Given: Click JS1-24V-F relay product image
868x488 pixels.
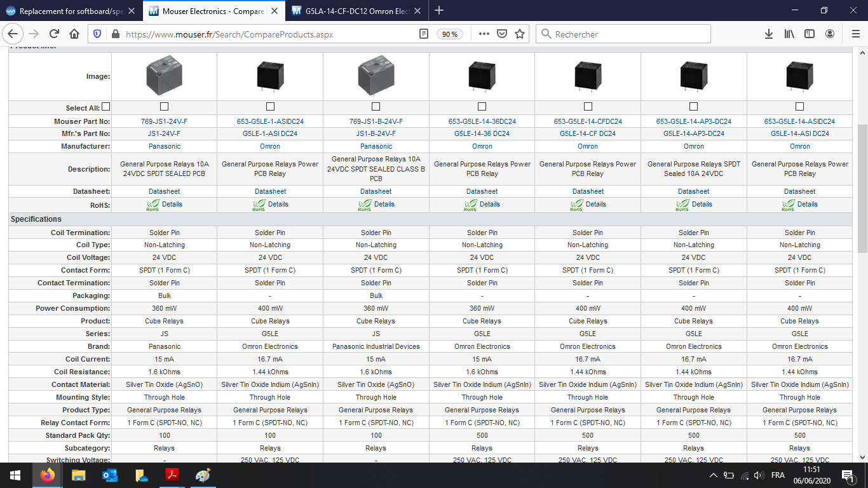Looking at the screenshot, I should pos(164,76).
